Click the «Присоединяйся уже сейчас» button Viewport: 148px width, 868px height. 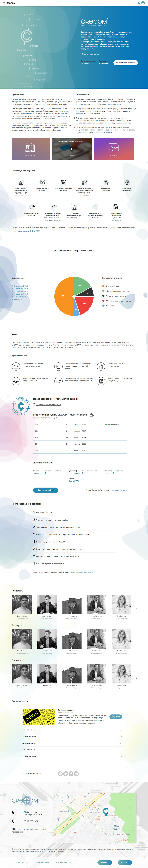click(125, 63)
